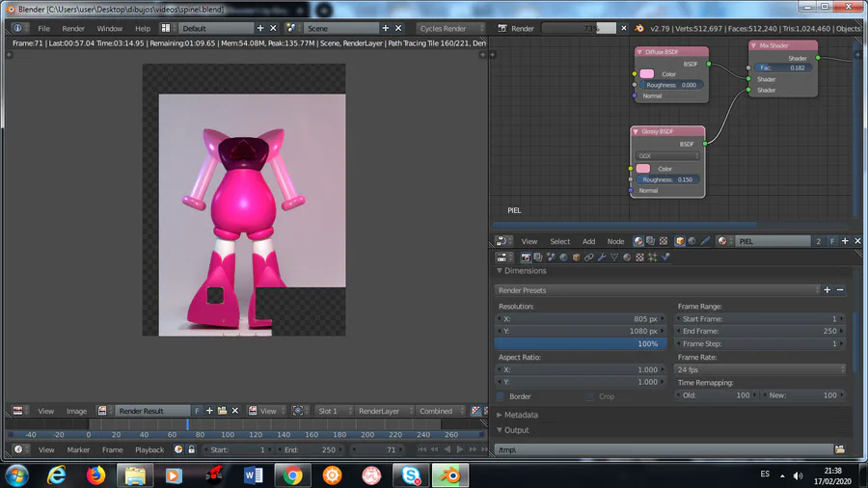Select the world shader type icon

point(693,241)
